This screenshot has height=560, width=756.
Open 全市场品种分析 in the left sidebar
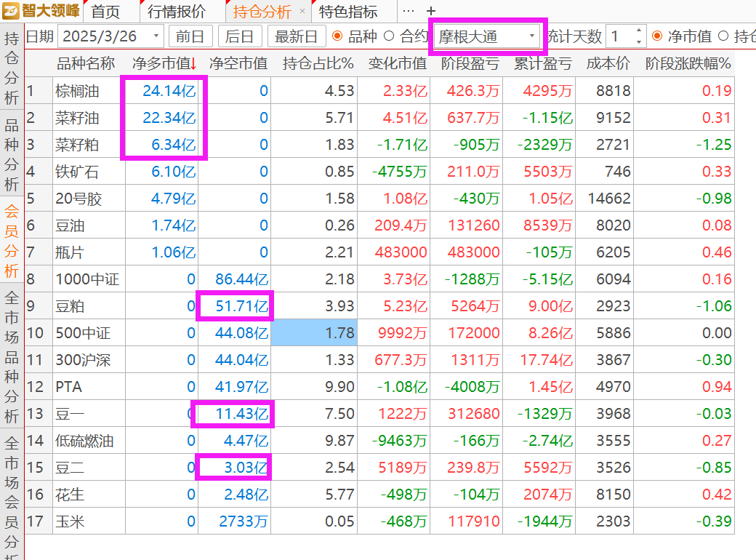[12, 357]
